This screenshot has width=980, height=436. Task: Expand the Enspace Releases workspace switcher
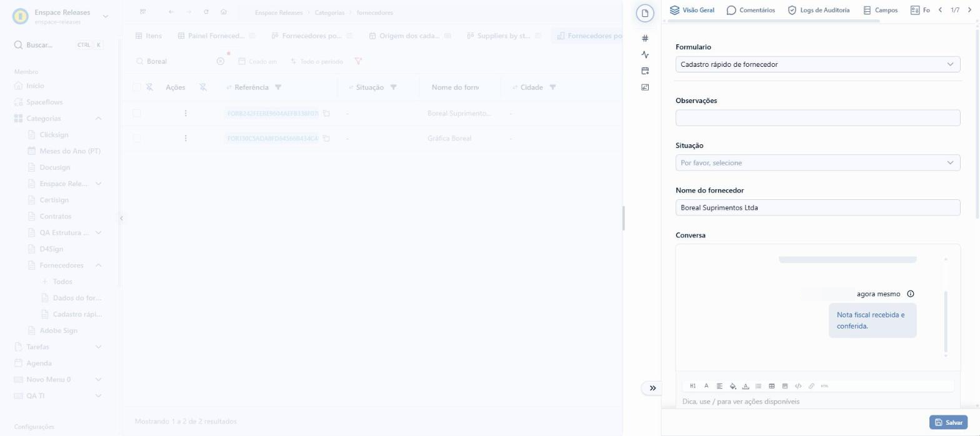coord(105,16)
